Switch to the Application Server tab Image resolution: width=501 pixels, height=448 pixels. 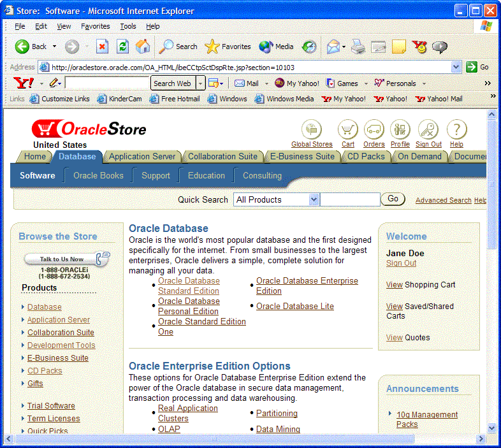click(x=142, y=157)
